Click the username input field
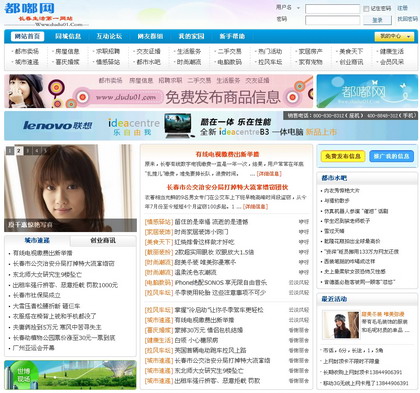 point(332,9)
